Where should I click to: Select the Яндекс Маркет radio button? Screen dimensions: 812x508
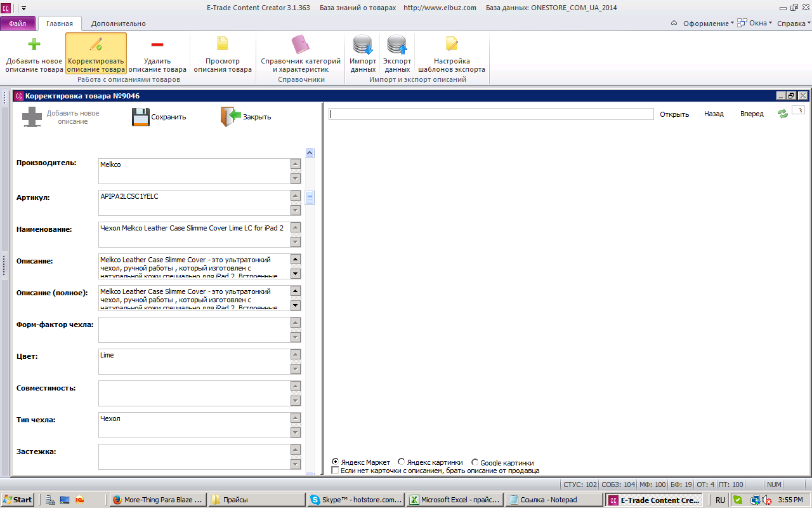[x=336, y=462]
